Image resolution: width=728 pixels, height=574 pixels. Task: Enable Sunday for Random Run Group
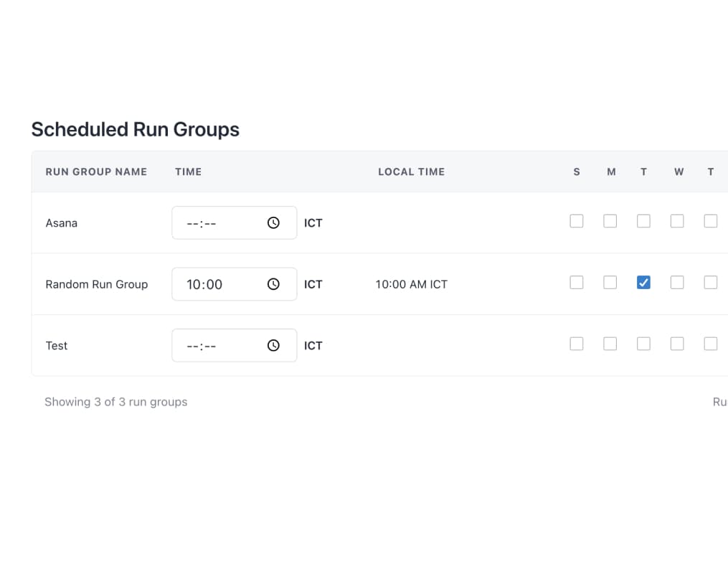tap(577, 283)
